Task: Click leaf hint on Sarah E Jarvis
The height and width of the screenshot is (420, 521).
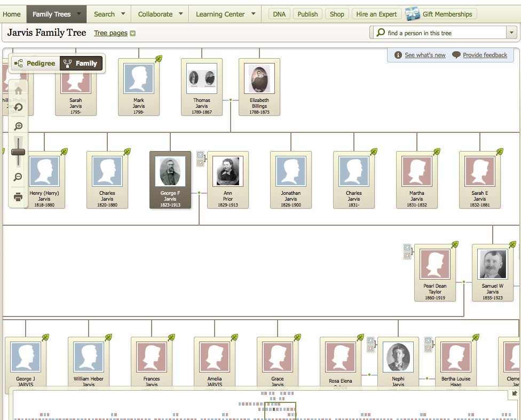Action: tap(500, 152)
